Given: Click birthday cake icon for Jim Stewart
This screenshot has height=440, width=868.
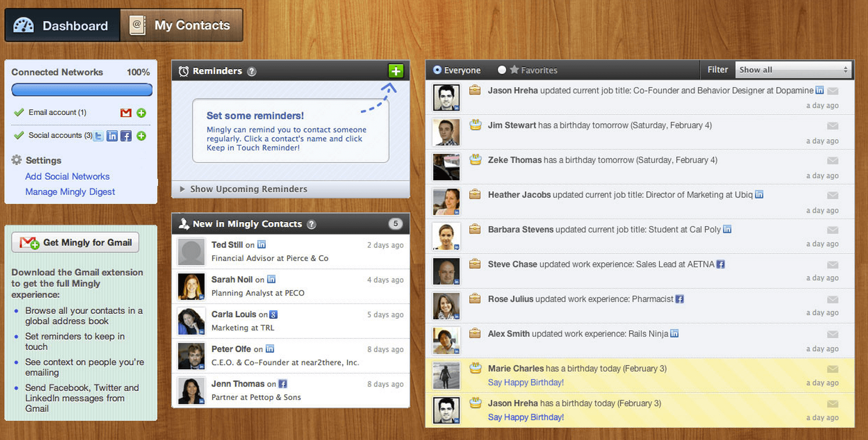Looking at the screenshot, I should 475,124.
